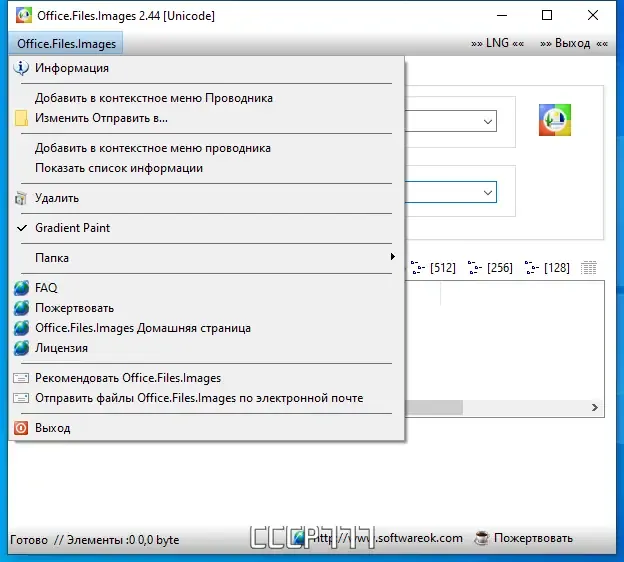Click the yellow folder icon beside Изменить Отправить в

click(21, 118)
